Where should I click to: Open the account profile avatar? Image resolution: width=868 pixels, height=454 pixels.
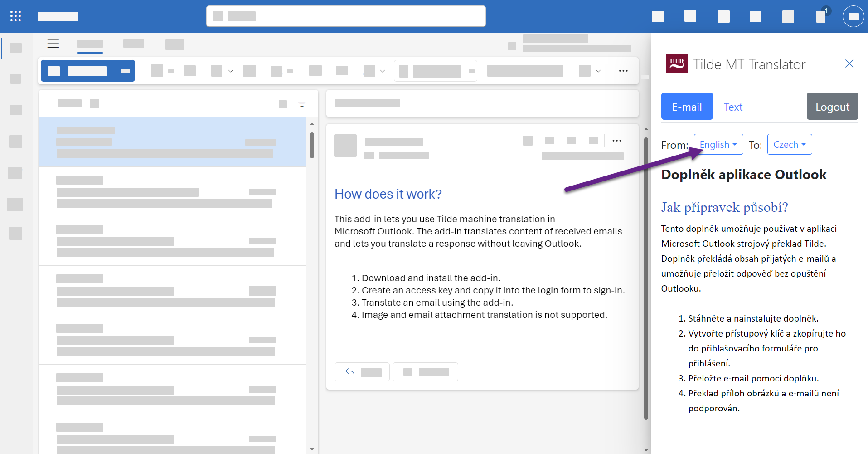(x=853, y=16)
